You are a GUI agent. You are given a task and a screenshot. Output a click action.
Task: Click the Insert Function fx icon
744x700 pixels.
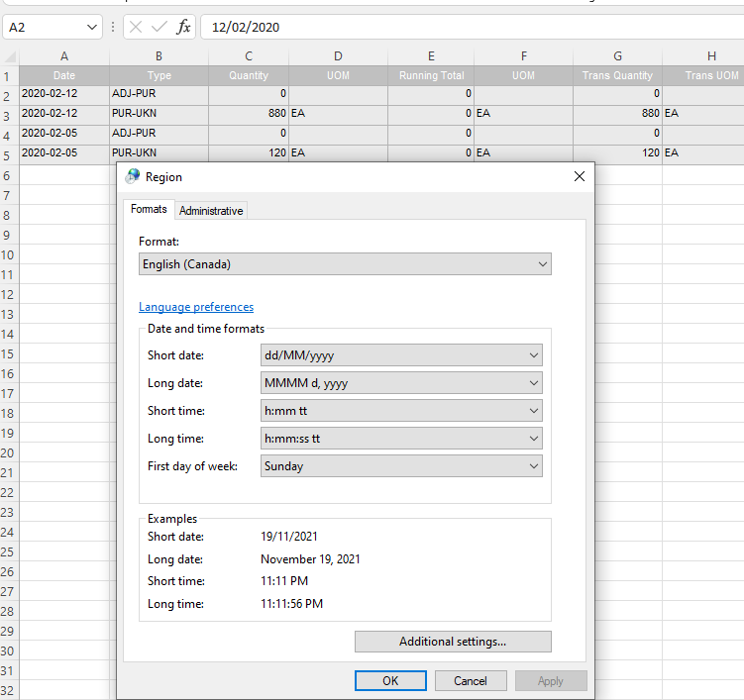(183, 27)
